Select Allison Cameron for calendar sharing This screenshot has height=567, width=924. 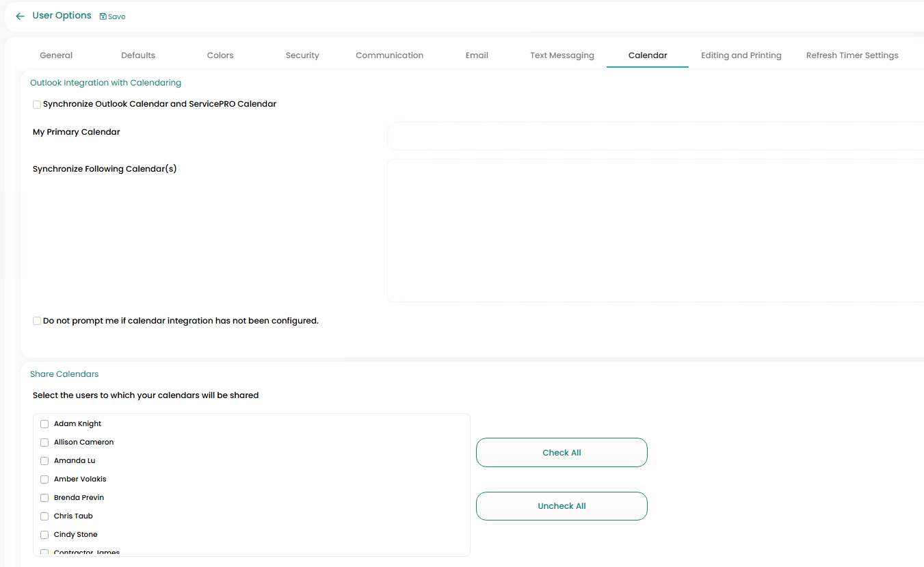click(44, 443)
